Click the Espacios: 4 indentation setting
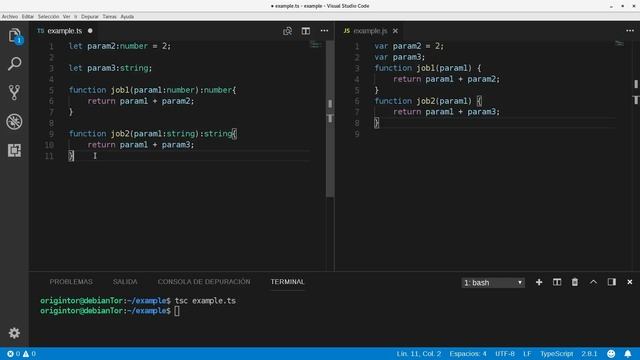Screen dimensions: 640x360 (468, 354)
